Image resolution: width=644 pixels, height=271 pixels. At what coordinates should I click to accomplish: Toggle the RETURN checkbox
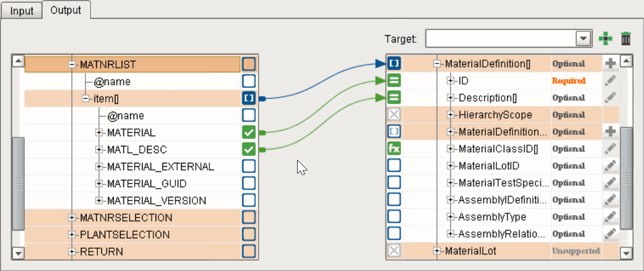tap(249, 251)
